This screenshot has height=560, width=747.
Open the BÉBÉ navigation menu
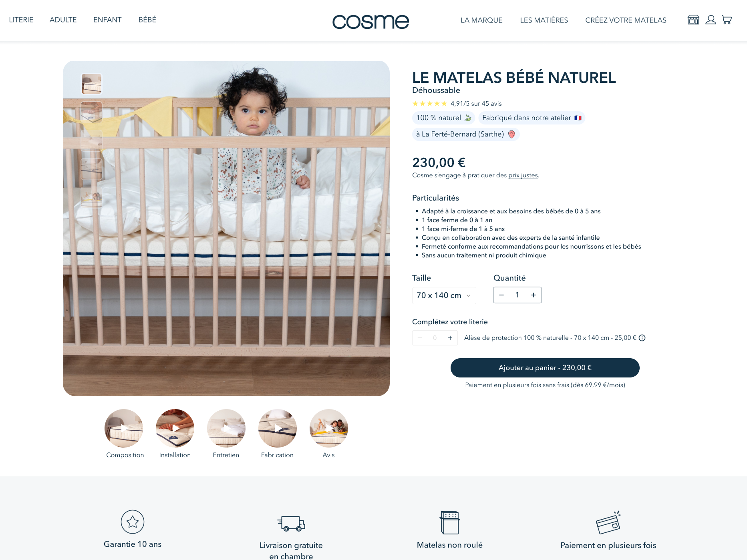[147, 20]
